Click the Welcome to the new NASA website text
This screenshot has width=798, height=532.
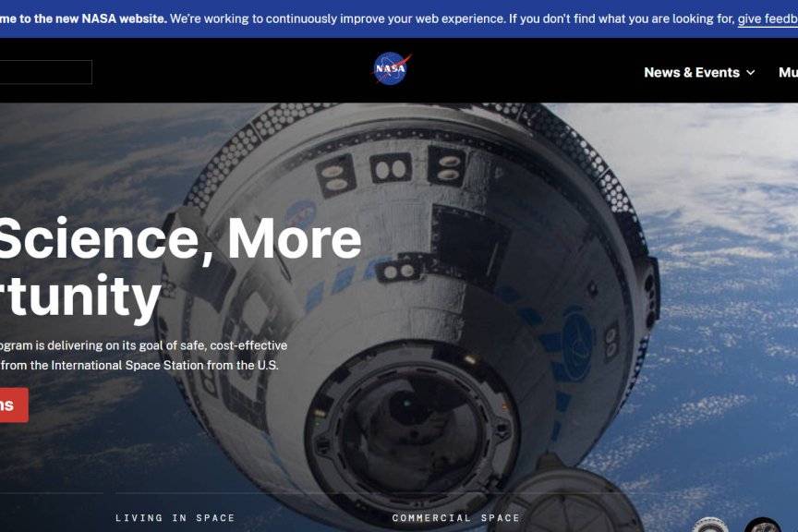83,18
